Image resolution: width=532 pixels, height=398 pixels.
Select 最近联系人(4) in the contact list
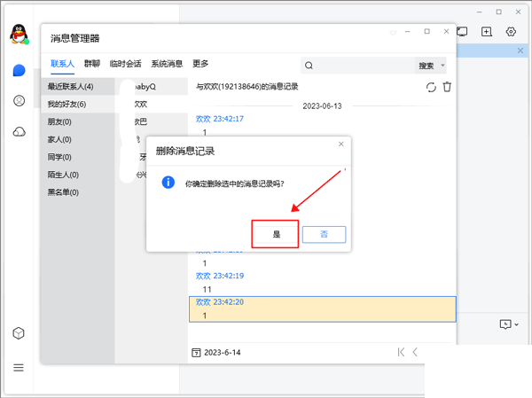tap(71, 87)
